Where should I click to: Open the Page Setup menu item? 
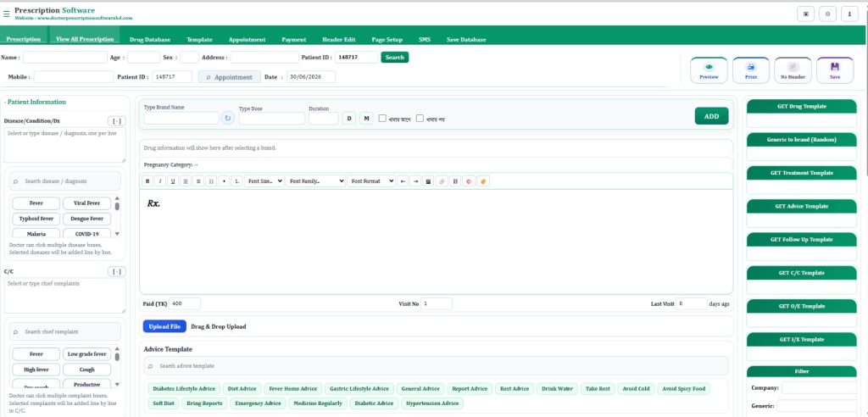pyautogui.click(x=387, y=40)
